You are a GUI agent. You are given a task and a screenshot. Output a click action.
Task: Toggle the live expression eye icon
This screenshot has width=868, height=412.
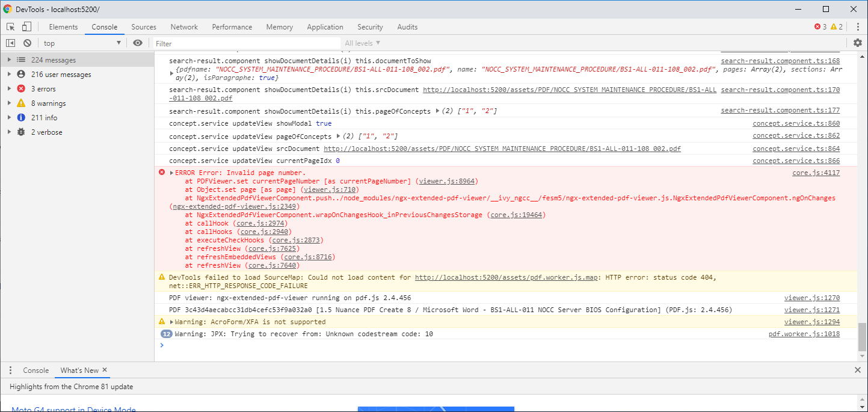point(138,43)
